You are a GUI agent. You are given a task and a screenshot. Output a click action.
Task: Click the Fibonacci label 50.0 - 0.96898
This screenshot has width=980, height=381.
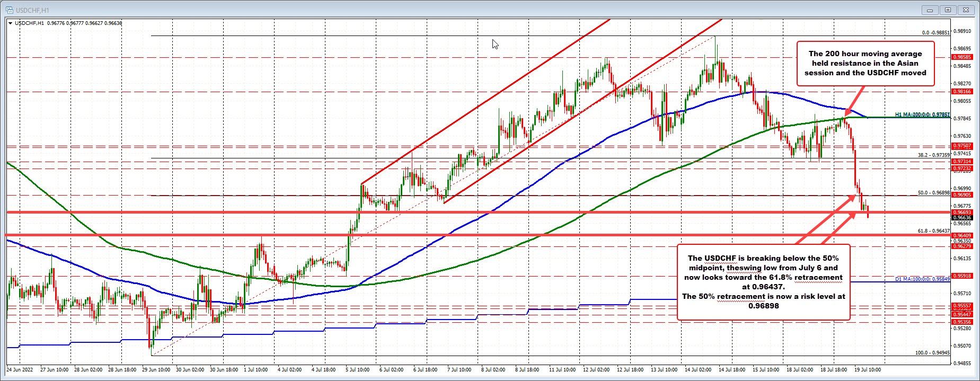(934, 193)
